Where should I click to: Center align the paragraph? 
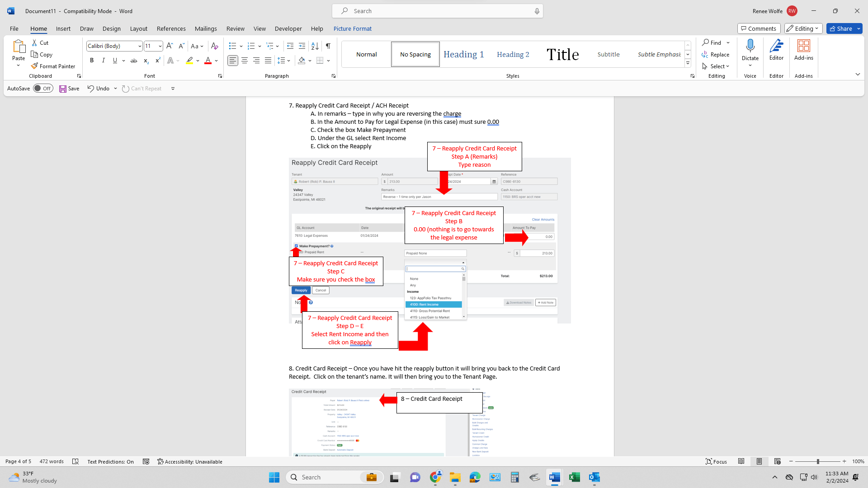(245, 61)
